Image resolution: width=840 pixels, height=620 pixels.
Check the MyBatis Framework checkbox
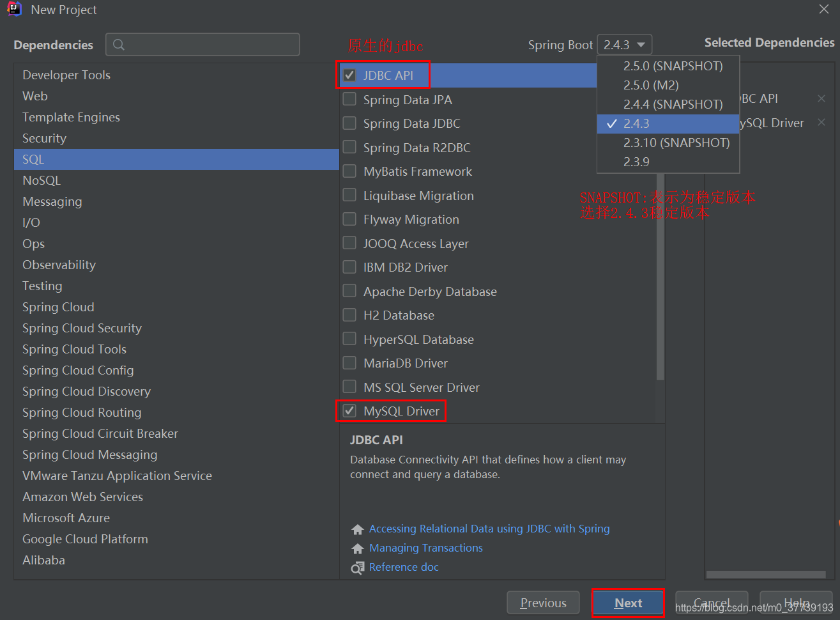click(349, 171)
